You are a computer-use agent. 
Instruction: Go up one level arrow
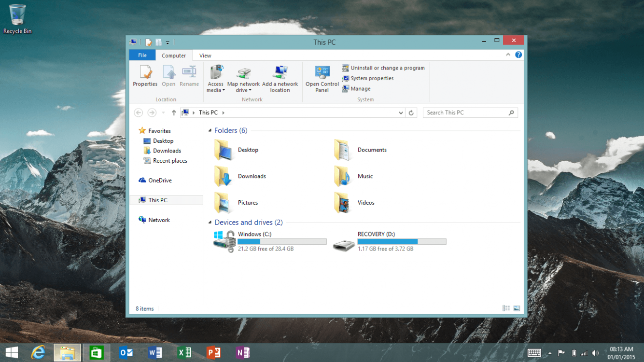174,112
